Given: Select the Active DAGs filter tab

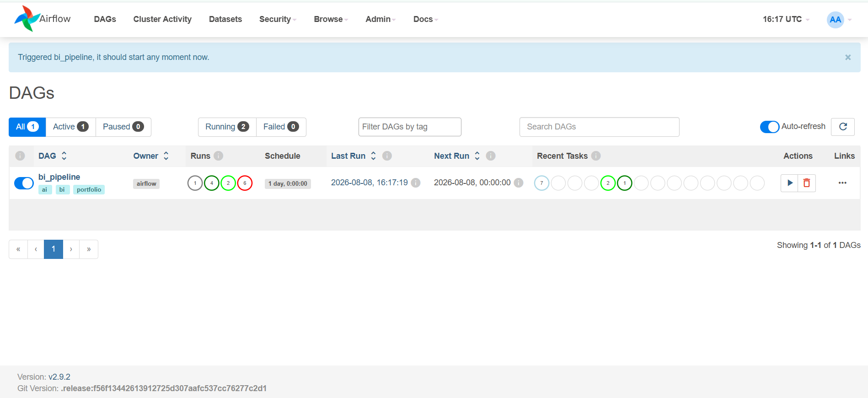Looking at the screenshot, I should tap(71, 127).
